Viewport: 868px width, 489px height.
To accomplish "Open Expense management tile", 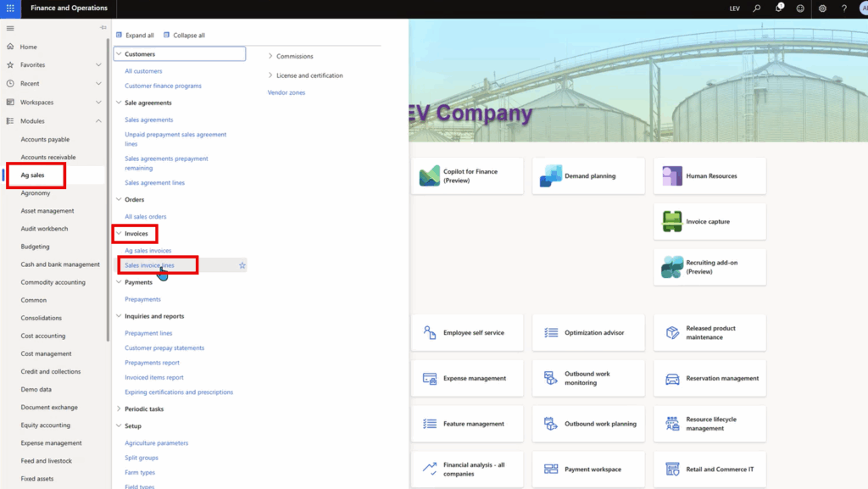I will [467, 378].
